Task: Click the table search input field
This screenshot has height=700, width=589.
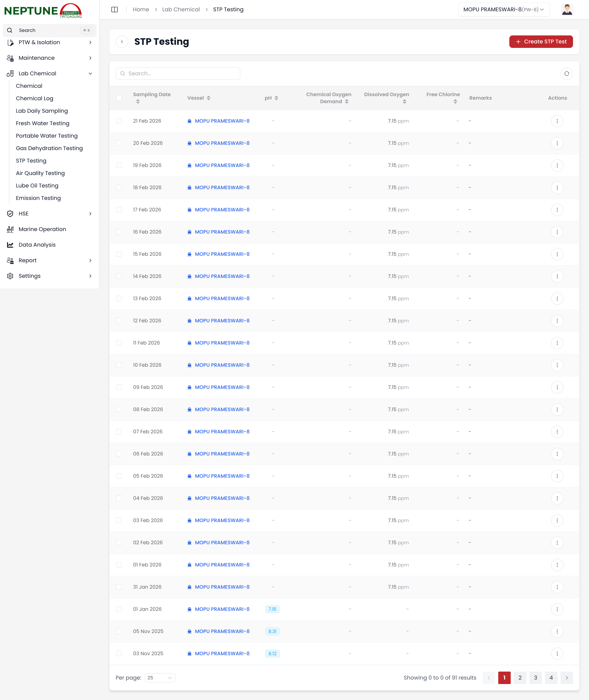Action: pos(178,73)
